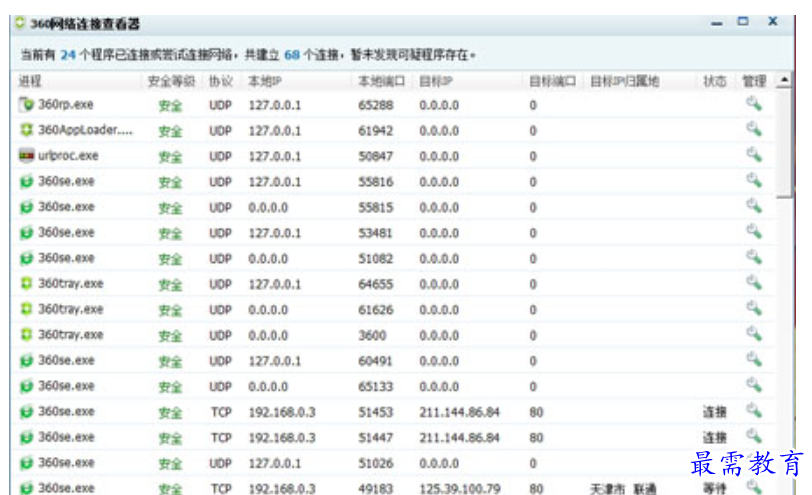Click manage icon for connection on port 51453
Image resolution: width=812 pixels, height=495 pixels.
[753, 411]
